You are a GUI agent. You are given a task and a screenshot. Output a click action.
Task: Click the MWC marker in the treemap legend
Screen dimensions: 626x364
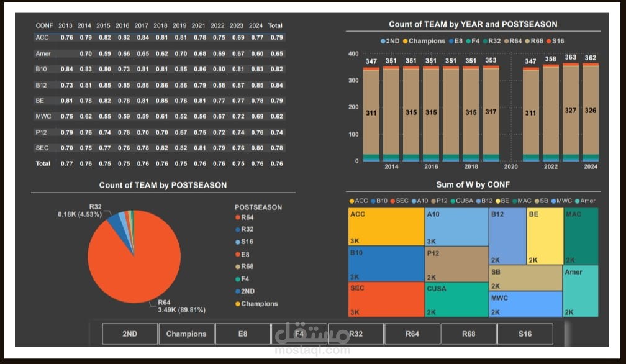point(553,201)
